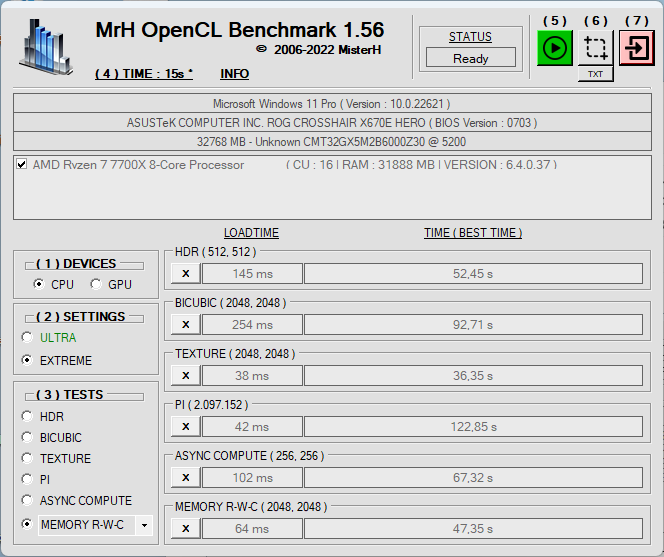Select the CPU device radio button

39,284
